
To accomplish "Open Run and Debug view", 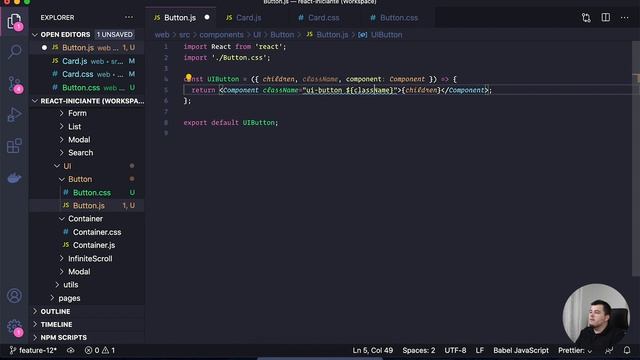I will click(x=14, y=115).
